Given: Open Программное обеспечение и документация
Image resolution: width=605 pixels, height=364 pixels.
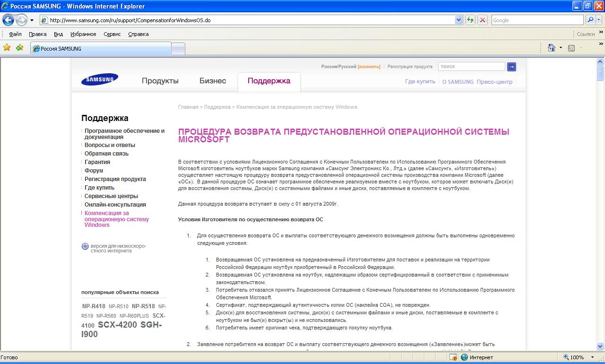Looking at the screenshot, I should click(x=125, y=134).
